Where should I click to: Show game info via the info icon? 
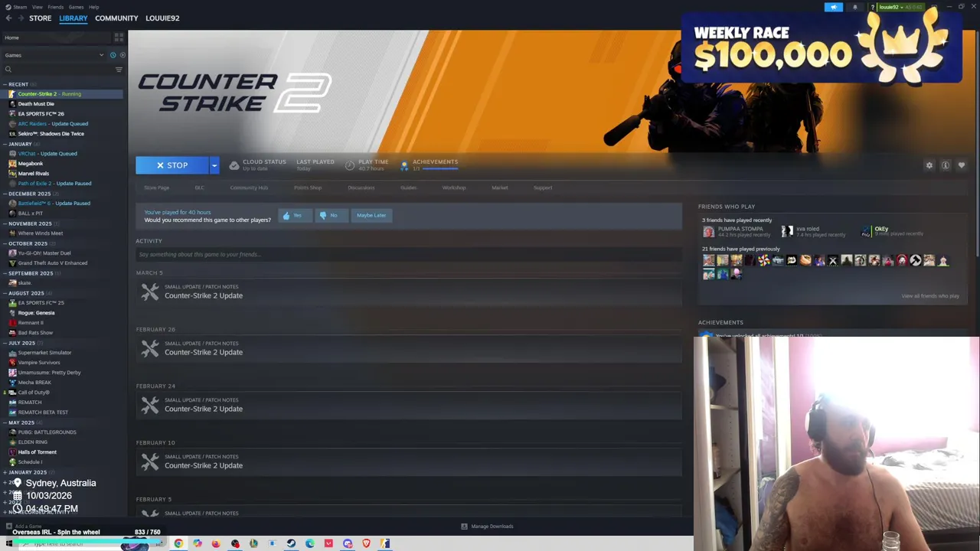coord(946,165)
